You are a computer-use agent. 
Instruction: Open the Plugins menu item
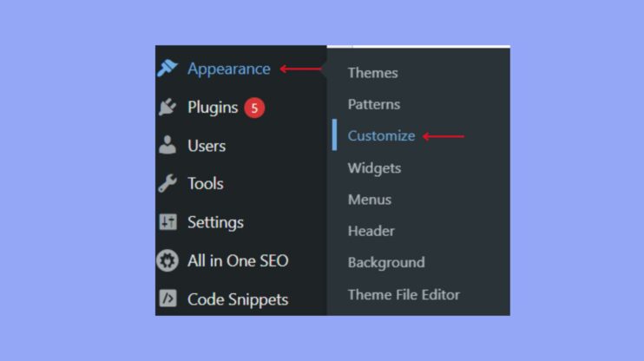coord(212,108)
